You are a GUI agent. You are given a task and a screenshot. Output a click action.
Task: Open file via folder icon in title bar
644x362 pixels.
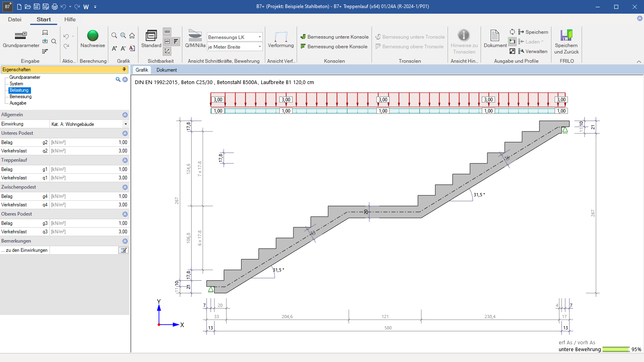pyautogui.click(x=28, y=7)
